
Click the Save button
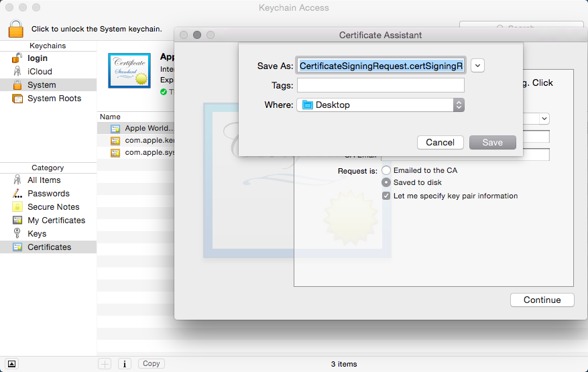click(492, 143)
